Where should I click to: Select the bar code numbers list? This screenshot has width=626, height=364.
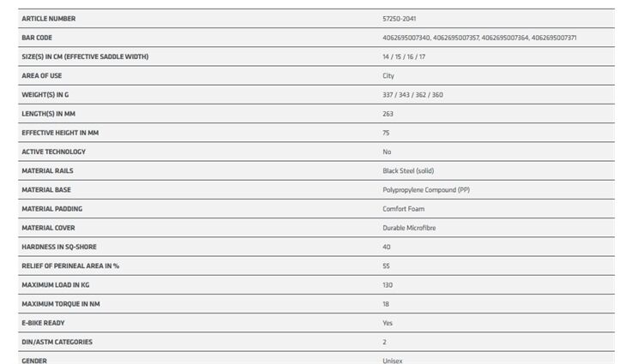(479, 38)
